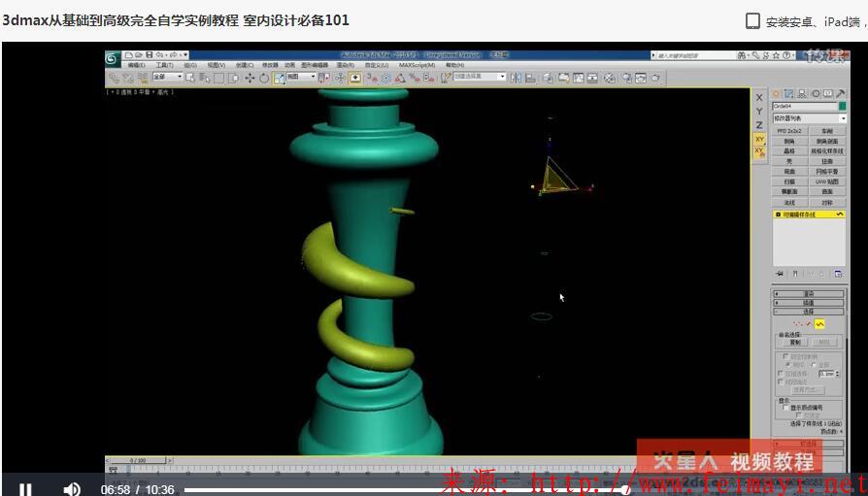Open the Modify tab in command panel
Image resolution: width=868 pixels, height=496 pixels.
[789, 93]
